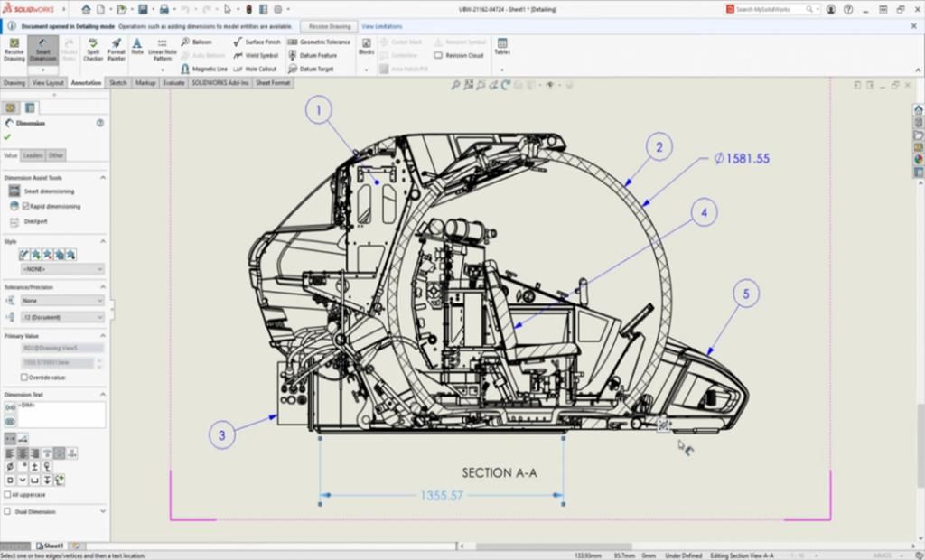Click balloon number 5
Screen dimensions: 925x560
click(746, 294)
